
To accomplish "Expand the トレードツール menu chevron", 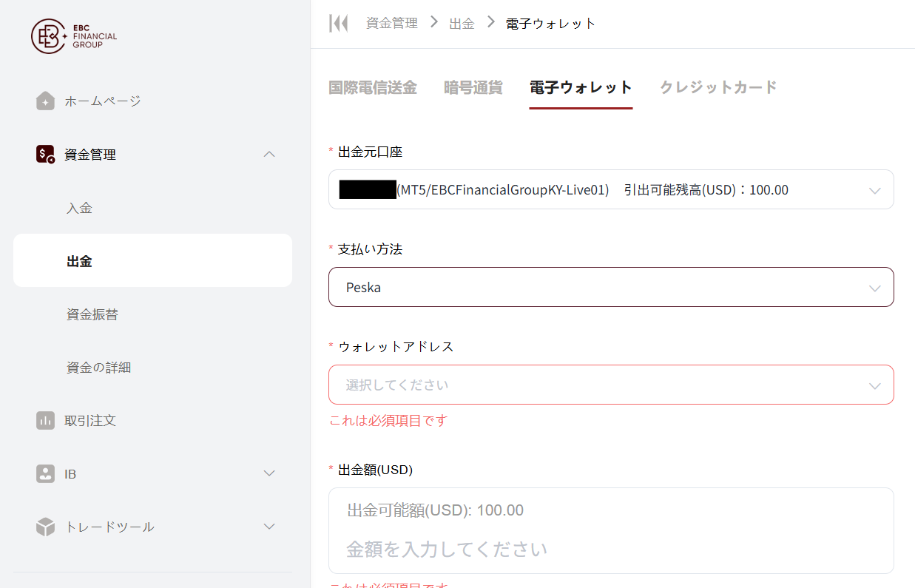I will pos(269,527).
